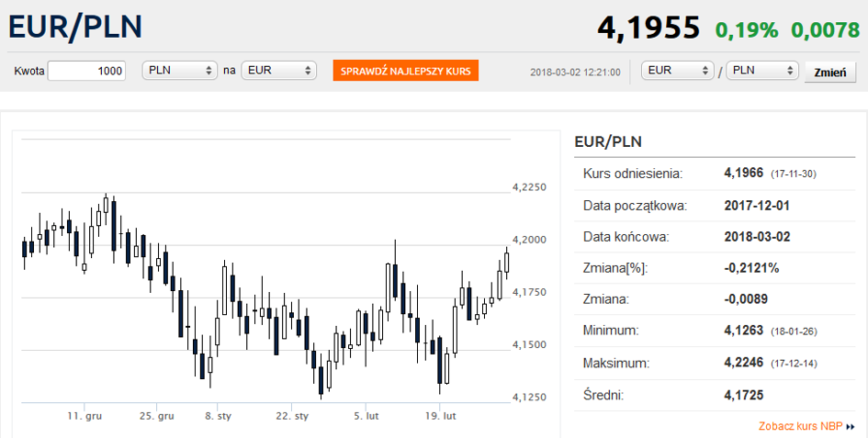Click the 5. lut label on chart axis
The height and width of the screenshot is (438, 868).
coord(366,416)
